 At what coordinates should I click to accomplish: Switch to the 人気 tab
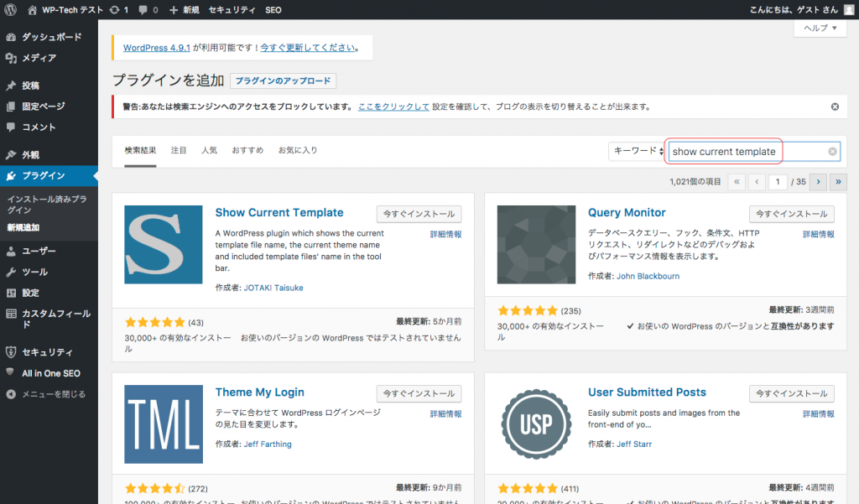(x=209, y=151)
